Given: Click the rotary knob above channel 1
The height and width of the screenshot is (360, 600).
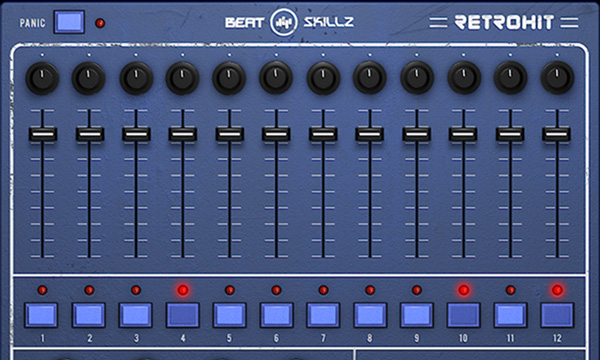Looking at the screenshot, I should (x=42, y=78).
